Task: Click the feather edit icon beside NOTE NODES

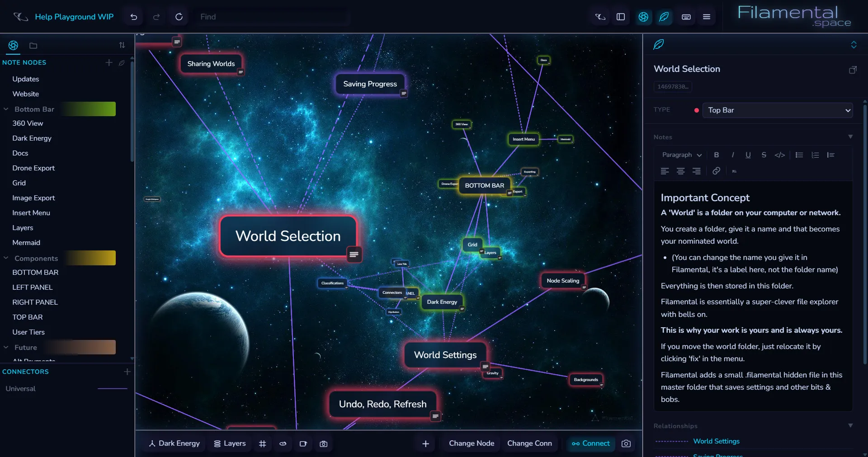Action: coord(122,63)
